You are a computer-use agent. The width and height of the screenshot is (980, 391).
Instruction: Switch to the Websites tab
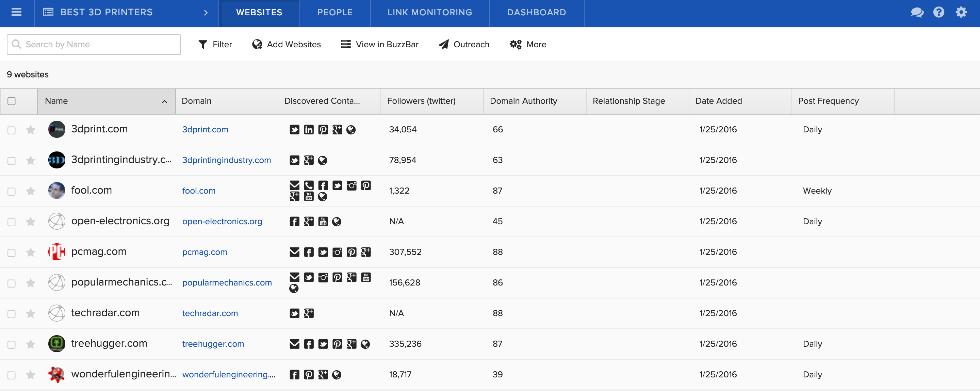pyautogui.click(x=259, y=13)
